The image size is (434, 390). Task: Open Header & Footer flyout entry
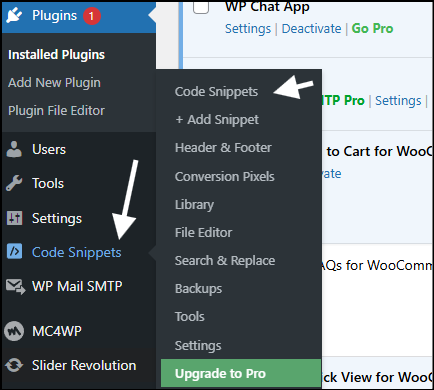click(223, 148)
